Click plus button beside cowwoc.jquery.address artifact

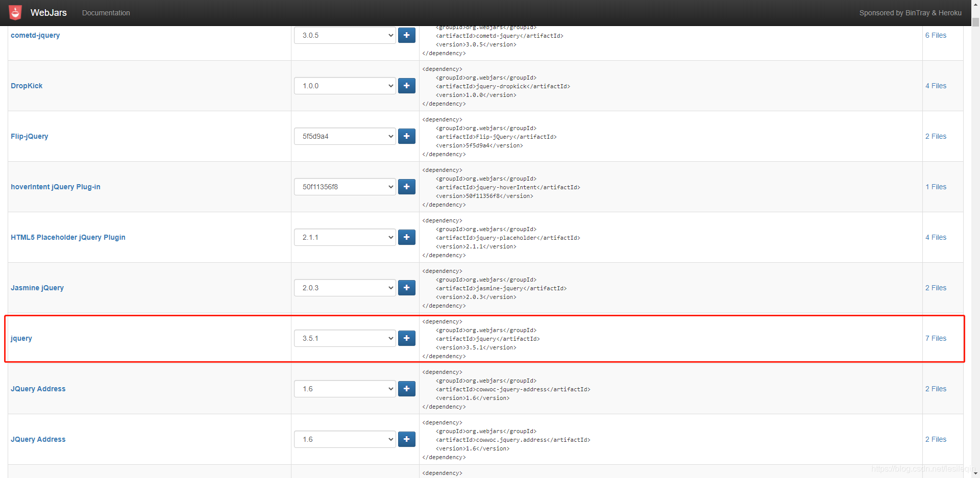pyautogui.click(x=406, y=439)
